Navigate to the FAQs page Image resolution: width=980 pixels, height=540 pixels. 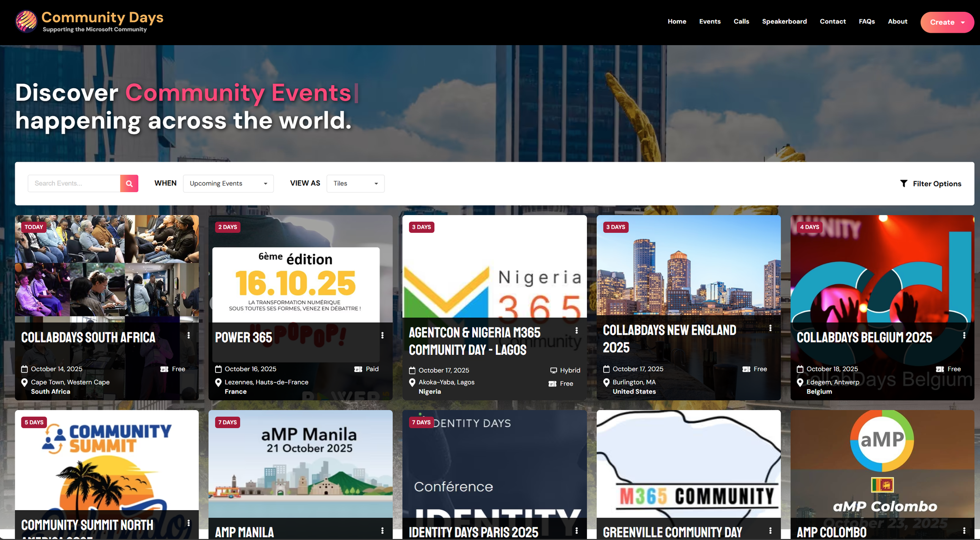coord(866,22)
